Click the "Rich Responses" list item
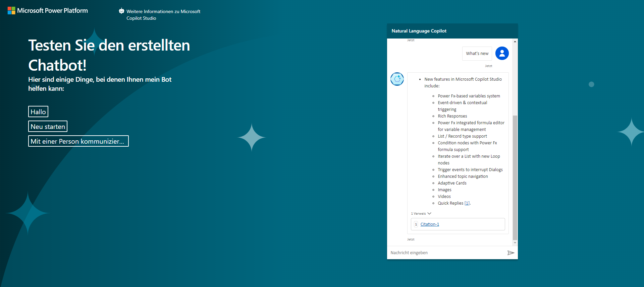Image resolution: width=644 pixels, height=287 pixels. 452,116
